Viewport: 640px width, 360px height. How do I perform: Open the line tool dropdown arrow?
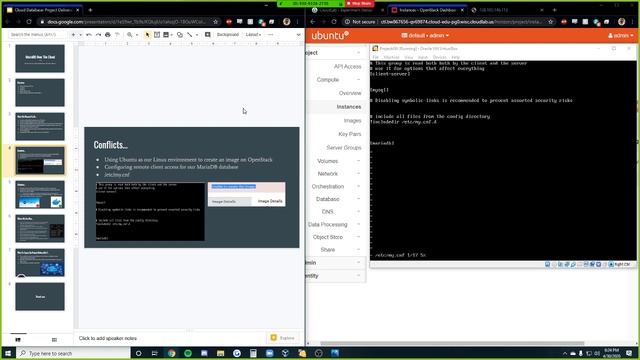[197, 35]
